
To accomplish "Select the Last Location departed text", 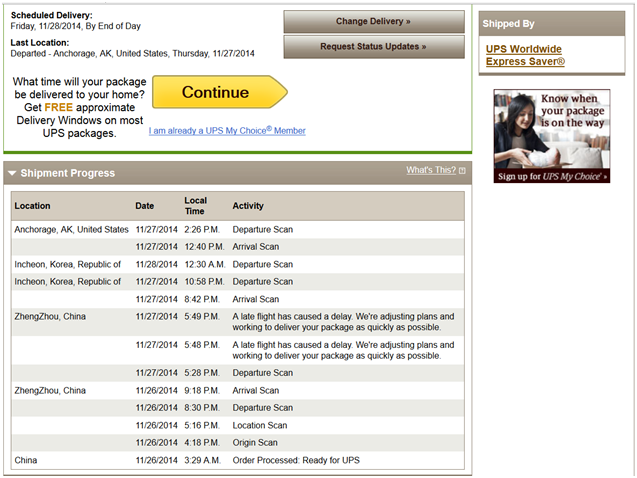I will pos(132,54).
